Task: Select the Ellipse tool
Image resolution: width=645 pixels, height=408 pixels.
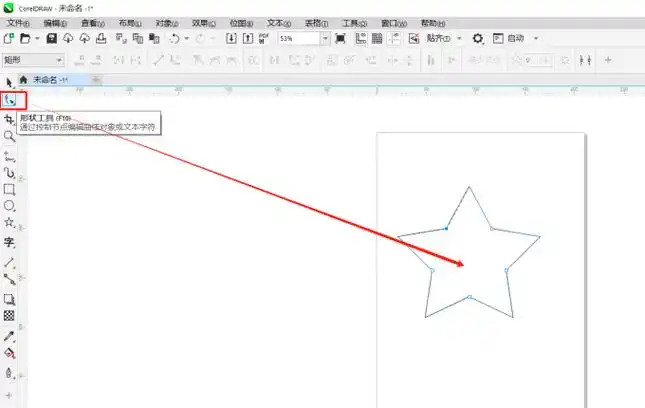Action: click(x=9, y=205)
